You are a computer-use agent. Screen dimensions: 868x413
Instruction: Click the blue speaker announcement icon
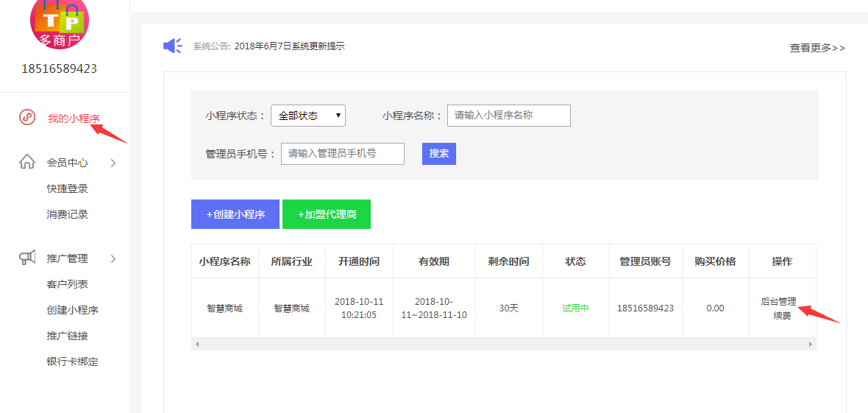click(172, 46)
